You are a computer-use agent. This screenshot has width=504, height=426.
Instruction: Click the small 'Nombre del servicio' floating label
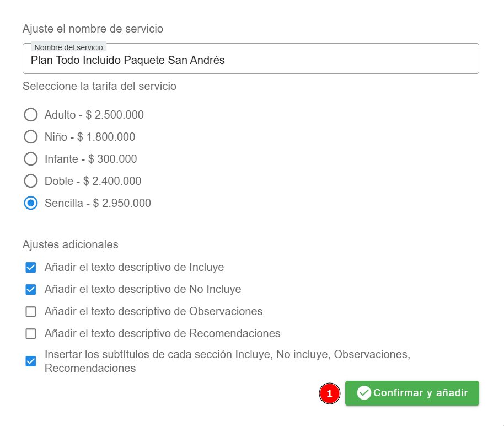point(68,47)
